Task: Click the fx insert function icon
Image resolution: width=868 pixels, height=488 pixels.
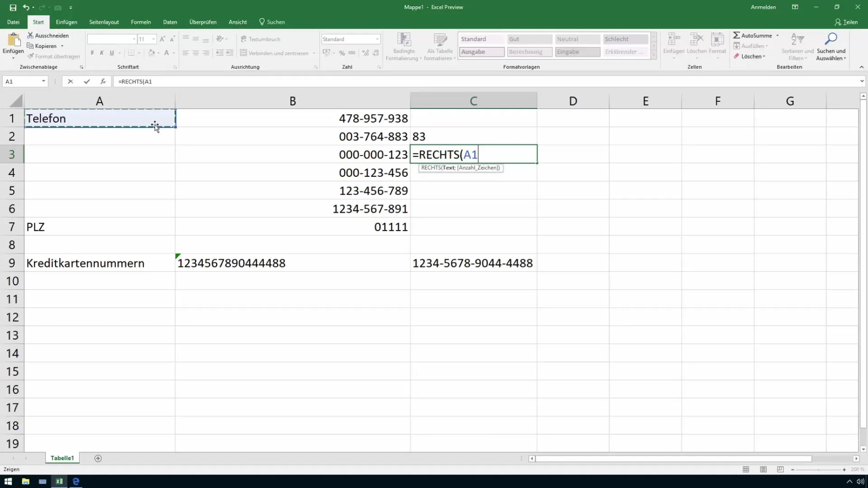Action: point(103,81)
